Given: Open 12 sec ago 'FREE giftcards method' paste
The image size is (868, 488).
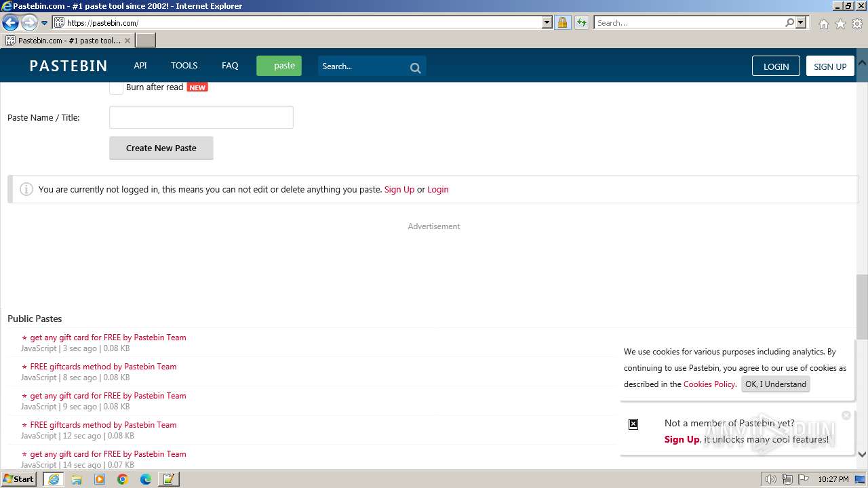Looking at the screenshot, I should pyautogui.click(x=103, y=424).
